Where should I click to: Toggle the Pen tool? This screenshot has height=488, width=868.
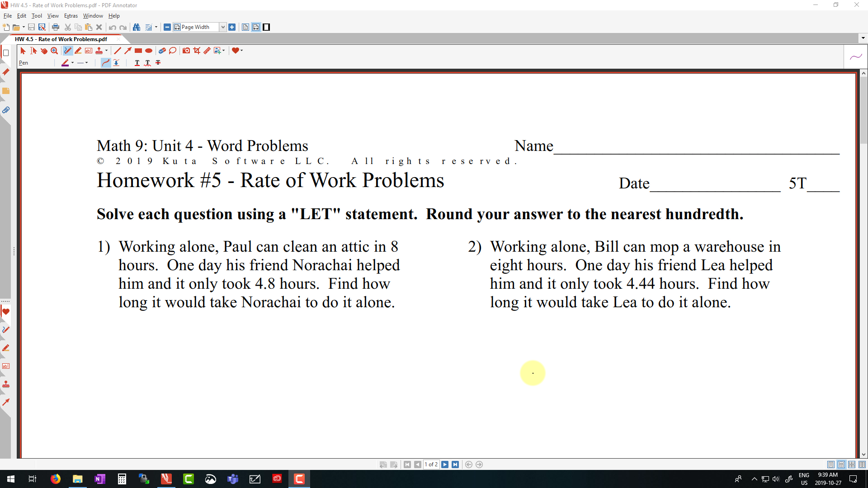tap(67, 51)
